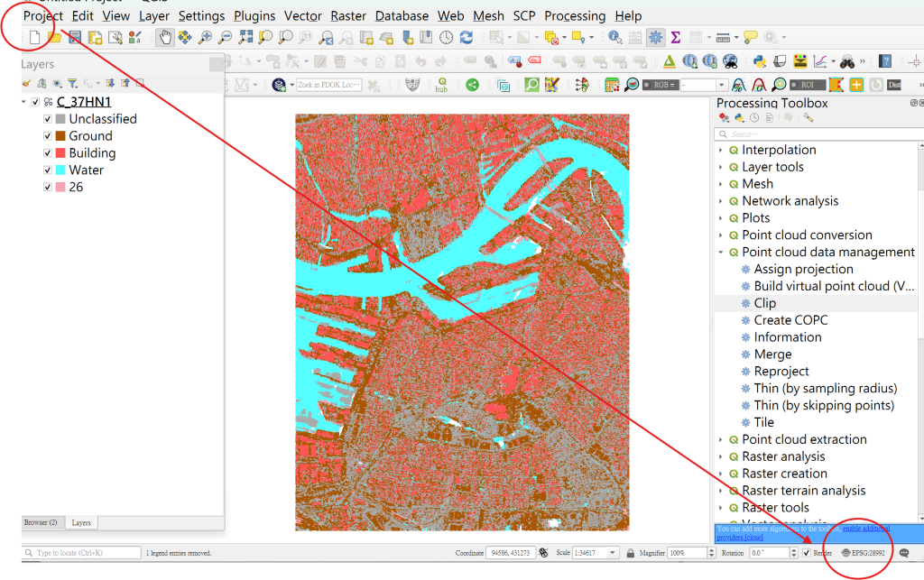Open the Layer menu
This screenshot has height=580, width=924.
pos(153,16)
